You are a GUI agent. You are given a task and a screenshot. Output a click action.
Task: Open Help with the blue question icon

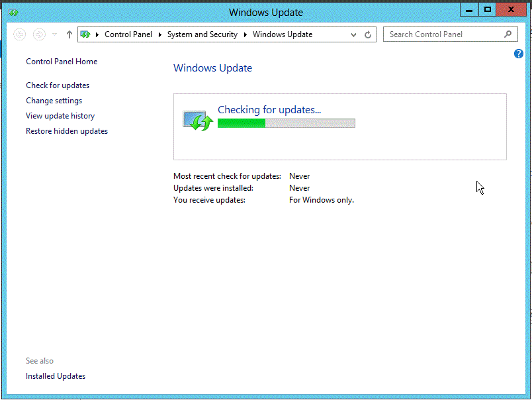pyautogui.click(x=518, y=54)
